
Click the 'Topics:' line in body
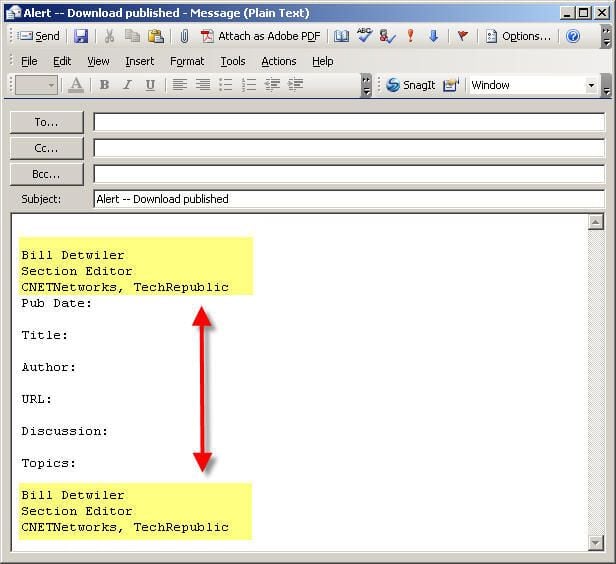[48, 463]
